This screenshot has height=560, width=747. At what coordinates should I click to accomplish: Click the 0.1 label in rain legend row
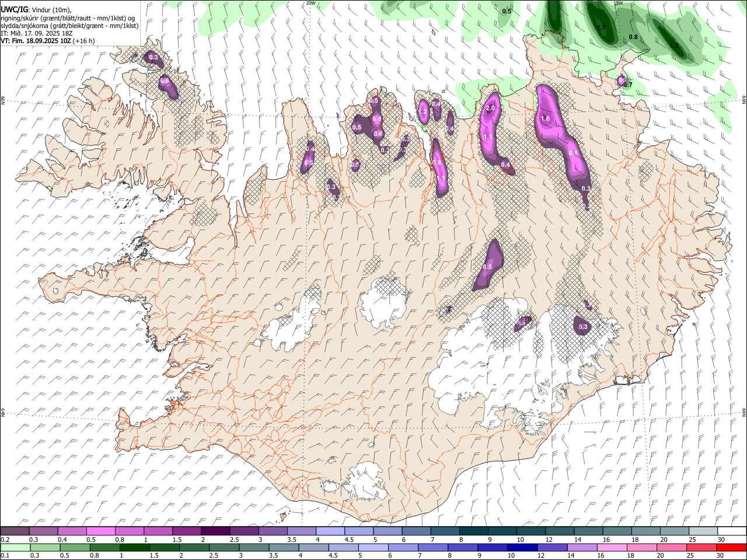point(5,556)
